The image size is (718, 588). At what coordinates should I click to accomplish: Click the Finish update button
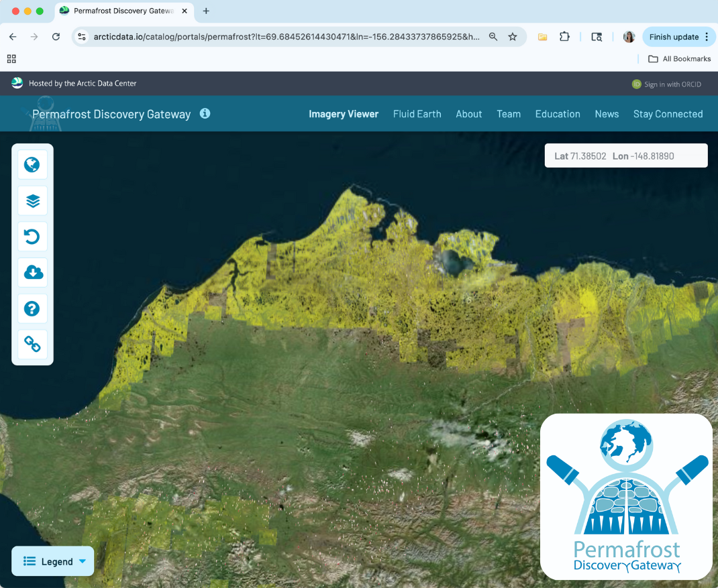point(674,37)
